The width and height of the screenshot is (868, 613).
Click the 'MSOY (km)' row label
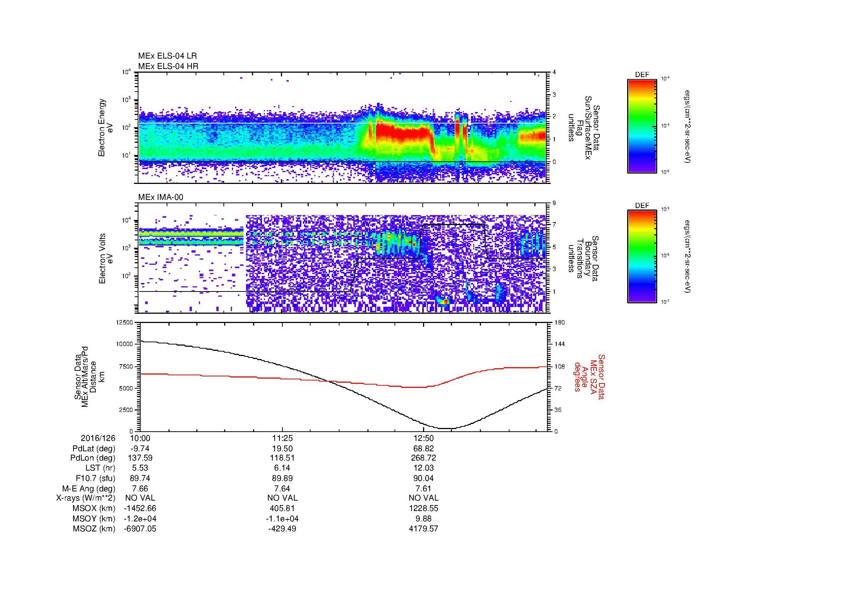click(x=94, y=518)
